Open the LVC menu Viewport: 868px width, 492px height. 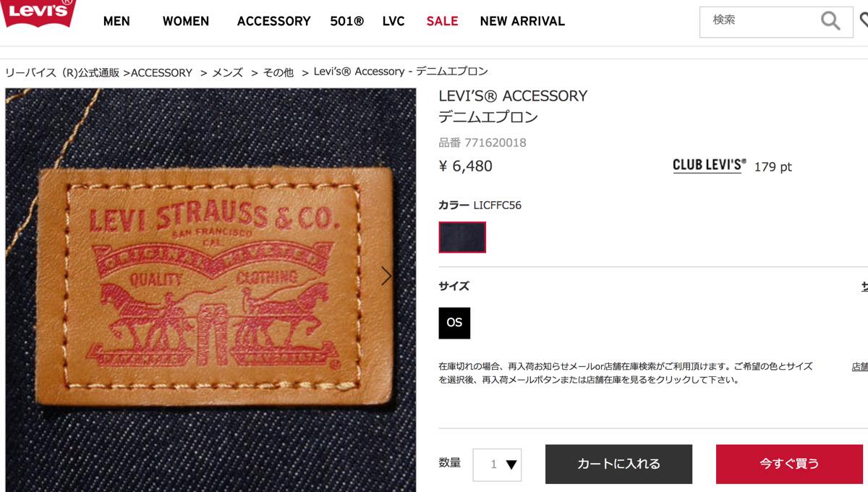(393, 21)
